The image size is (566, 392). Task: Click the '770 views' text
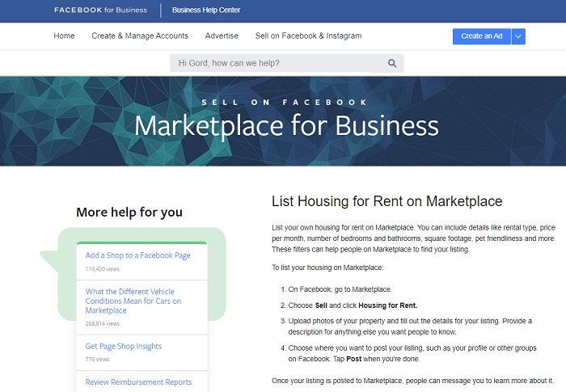click(97, 359)
